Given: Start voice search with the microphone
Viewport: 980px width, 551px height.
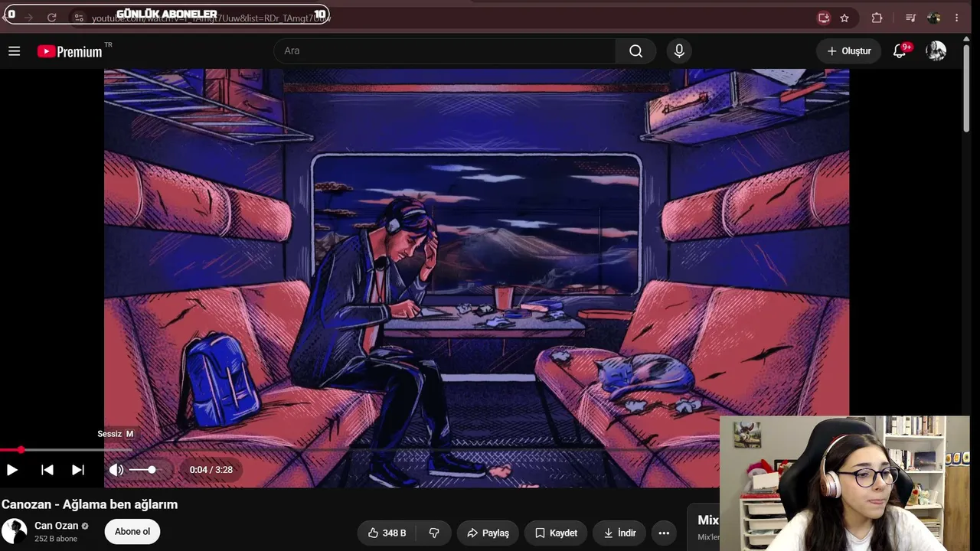Looking at the screenshot, I should point(679,51).
